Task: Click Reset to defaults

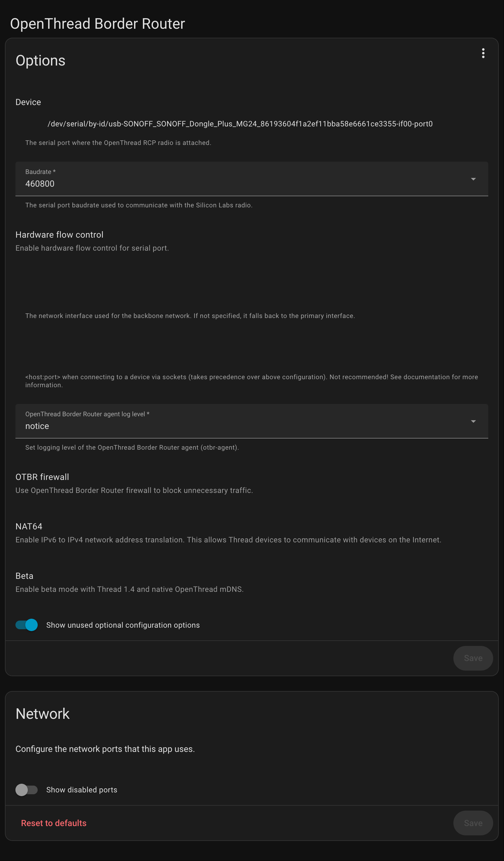Action: (54, 823)
